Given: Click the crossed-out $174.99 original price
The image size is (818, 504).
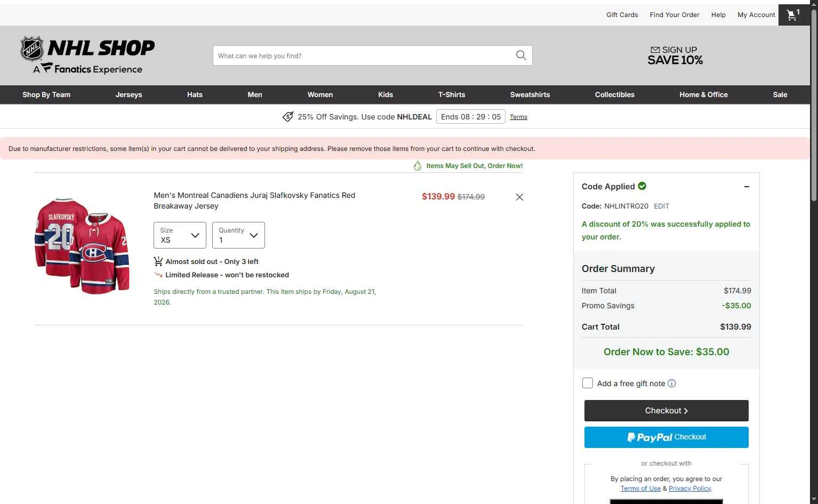Looking at the screenshot, I should pyautogui.click(x=471, y=197).
